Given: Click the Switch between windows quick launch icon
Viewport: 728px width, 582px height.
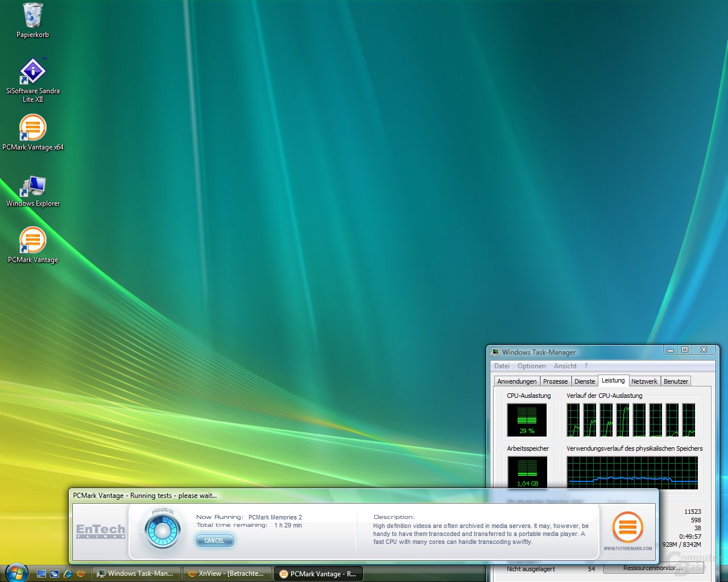Looking at the screenshot, I should (x=55, y=573).
